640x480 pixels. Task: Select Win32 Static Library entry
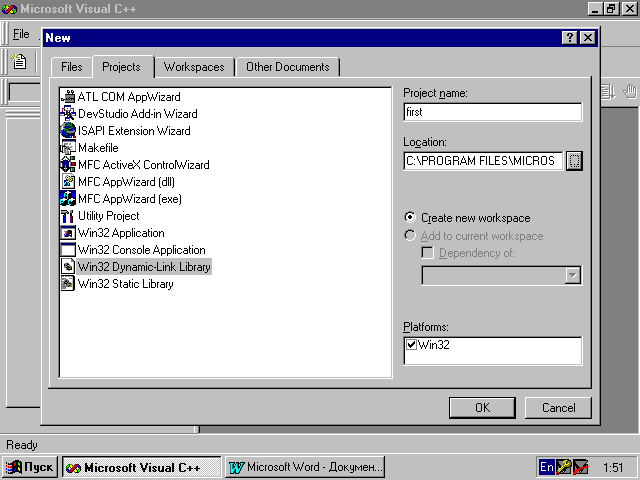click(126, 284)
